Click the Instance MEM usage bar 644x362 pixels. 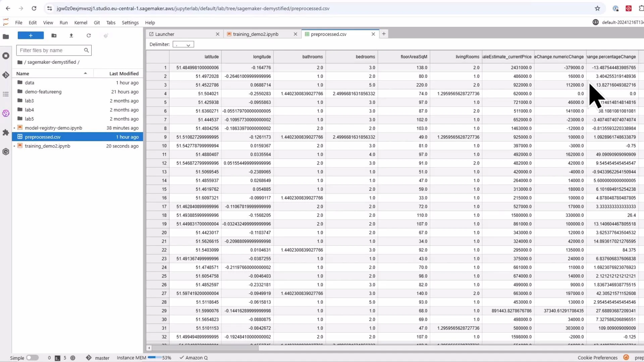(x=156, y=358)
